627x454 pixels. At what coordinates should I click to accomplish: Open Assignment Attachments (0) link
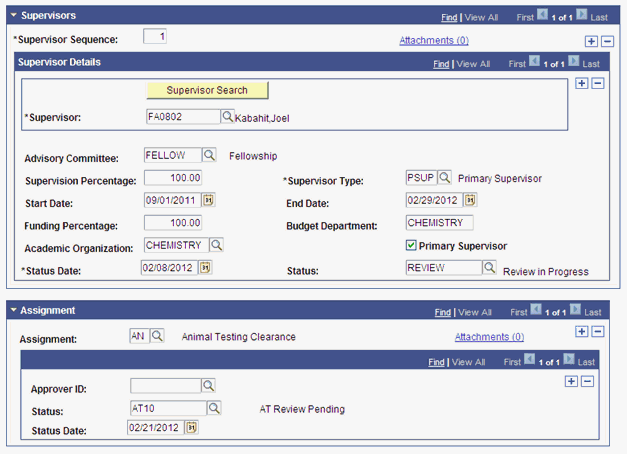[x=489, y=337]
